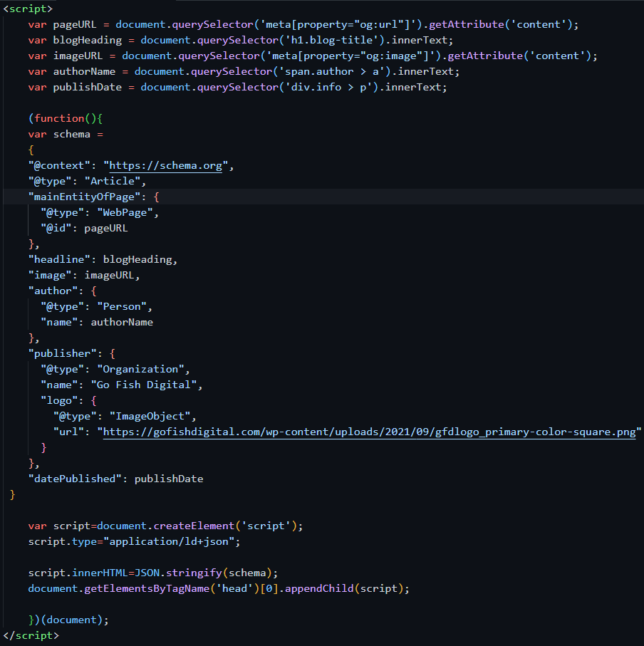Click the 'meta[property="og:url"]' selector string
This screenshot has height=646, width=644.
[x=338, y=24]
